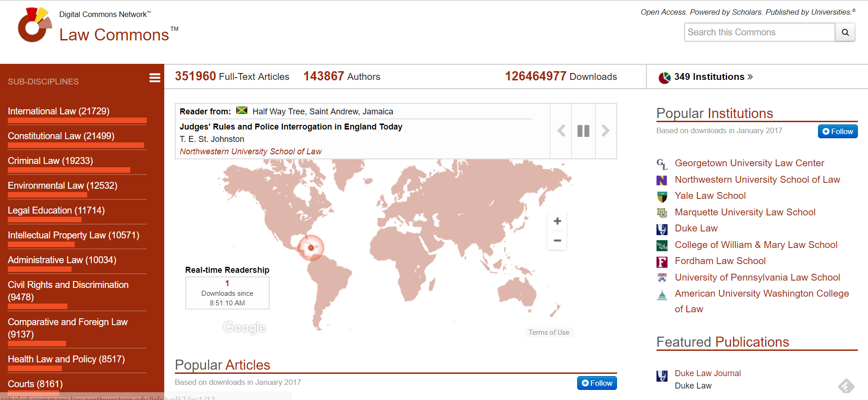The height and width of the screenshot is (400, 868).
Task: Open Intellectual Property Law sub-discipline
Action: coord(73,235)
